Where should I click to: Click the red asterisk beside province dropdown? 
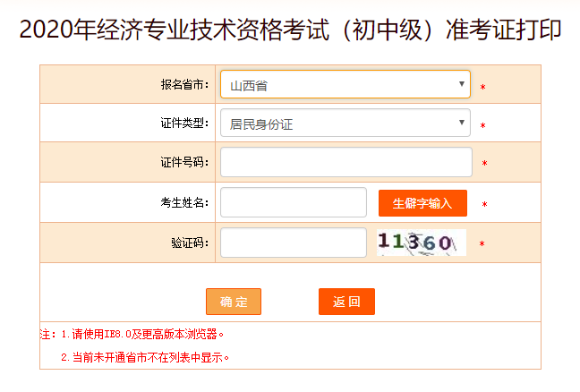coord(482,87)
